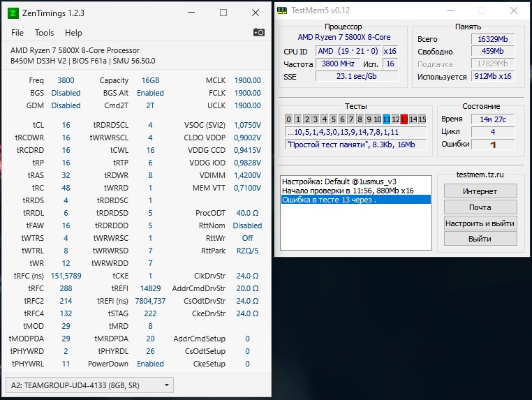The height and width of the screenshot is (400, 532).
Task: Click the Время value 14м 27с
Action: (493, 119)
